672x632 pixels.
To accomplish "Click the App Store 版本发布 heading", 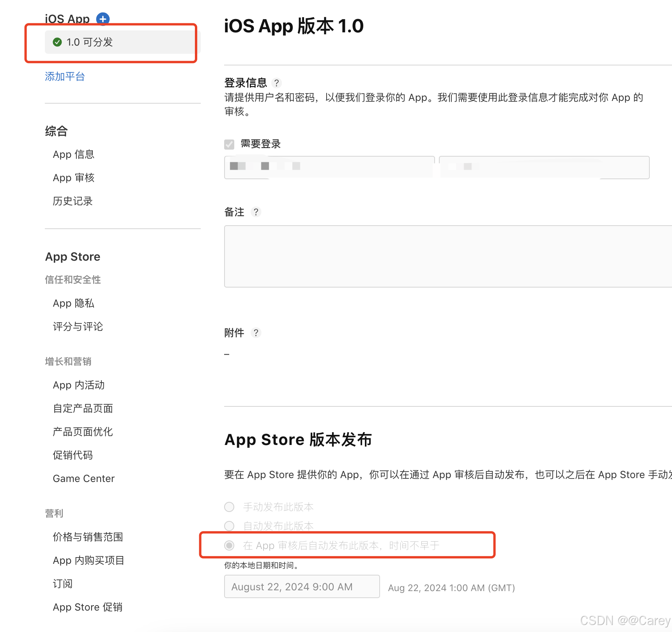I will [298, 440].
